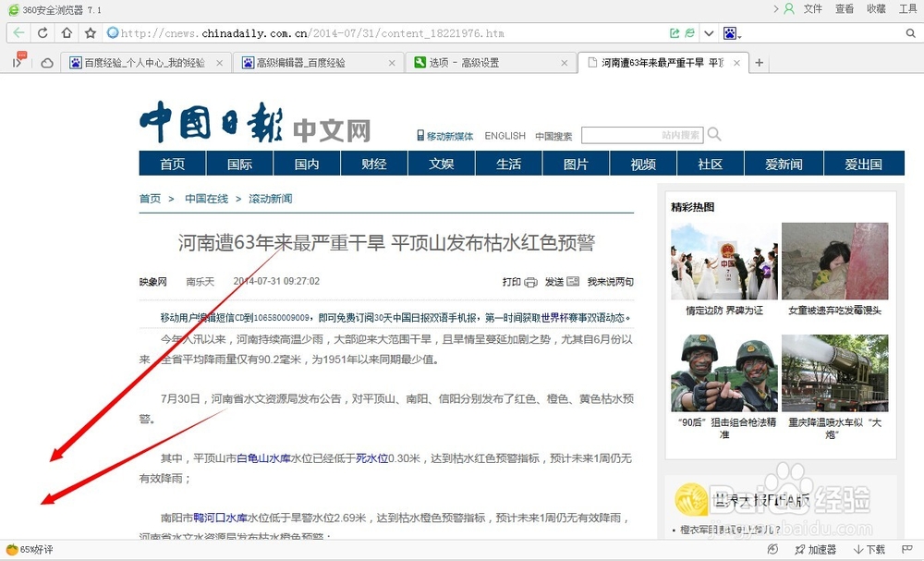This screenshot has width=924, height=561.
Task: Close the 选项 - 高级设置 tab
Action: (x=564, y=63)
